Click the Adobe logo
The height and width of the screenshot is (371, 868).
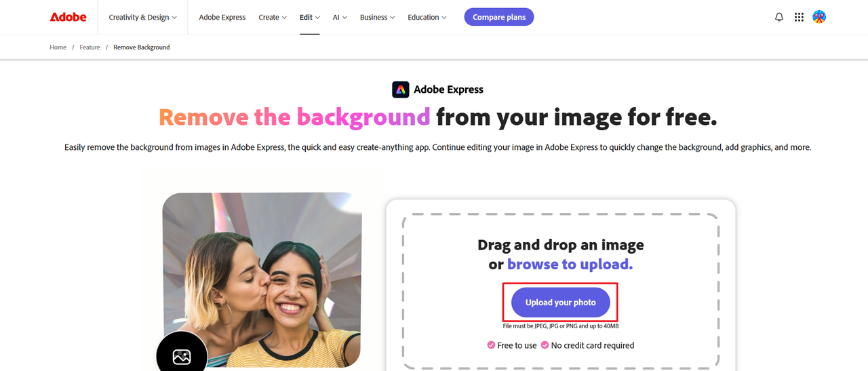point(68,17)
